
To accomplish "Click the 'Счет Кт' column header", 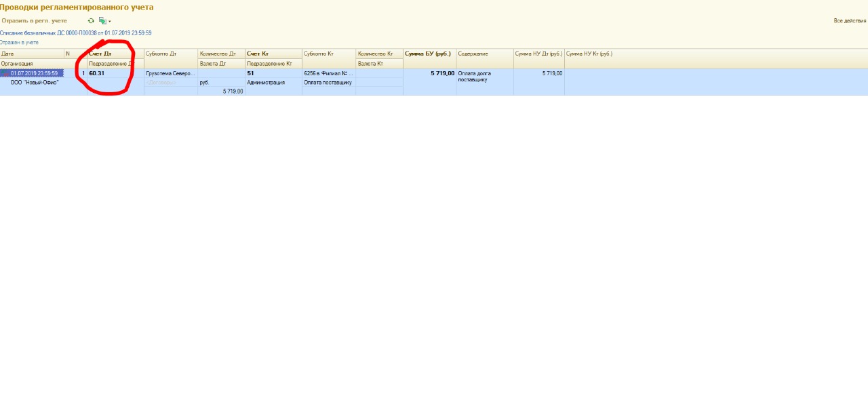I will [273, 54].
